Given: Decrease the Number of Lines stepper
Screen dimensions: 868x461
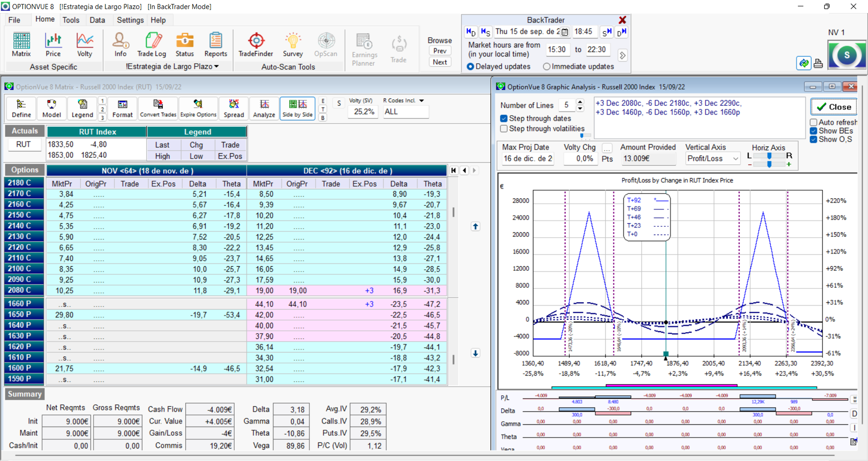Looking at the screenshot, I should point(580,108).
